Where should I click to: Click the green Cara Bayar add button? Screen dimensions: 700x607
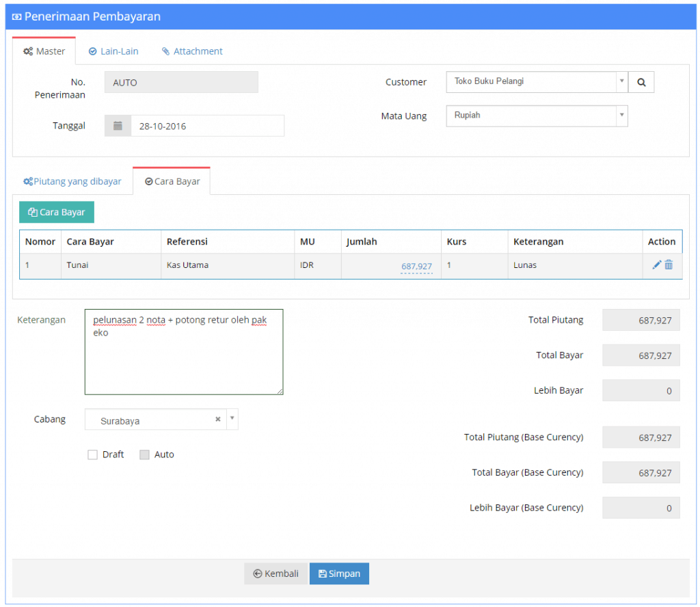(x=57, y=212)
